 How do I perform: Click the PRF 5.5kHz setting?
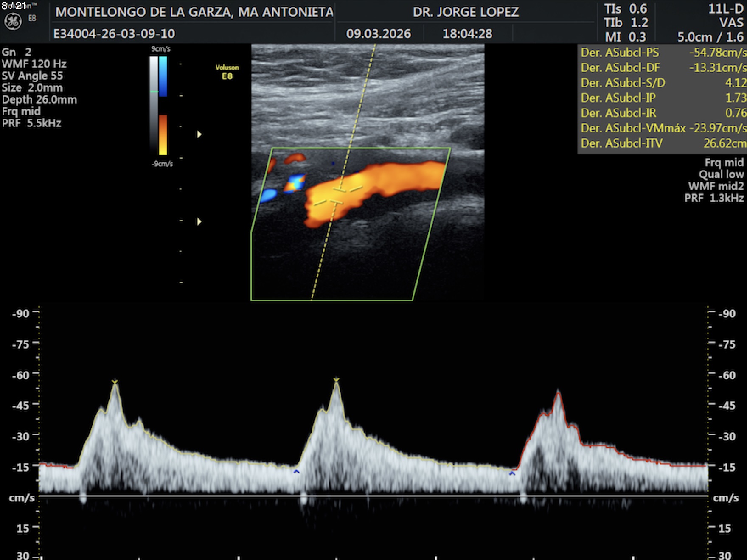[32, 123]
